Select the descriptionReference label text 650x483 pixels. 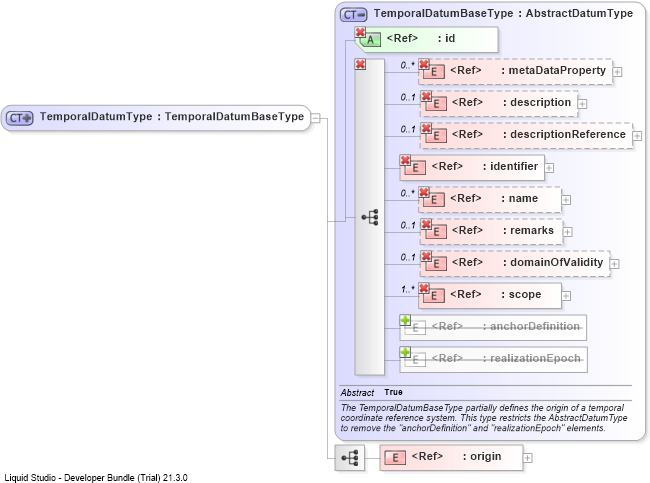point(568,134)
